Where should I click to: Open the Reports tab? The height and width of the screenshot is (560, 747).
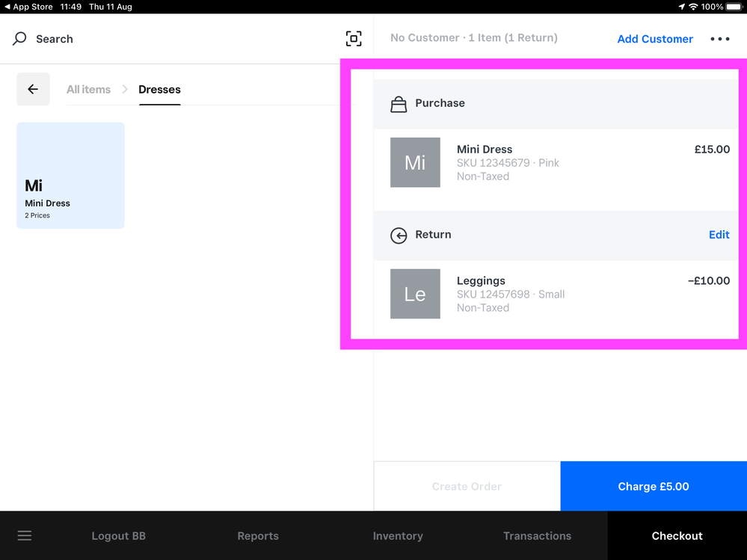258,536
